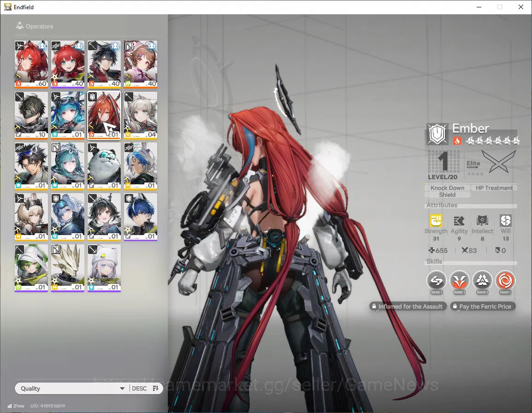The height and width of the screenshot is (413, 532).
Task: Select the red-haired teal-eyed operator card level 40
Action: point(68,64)
